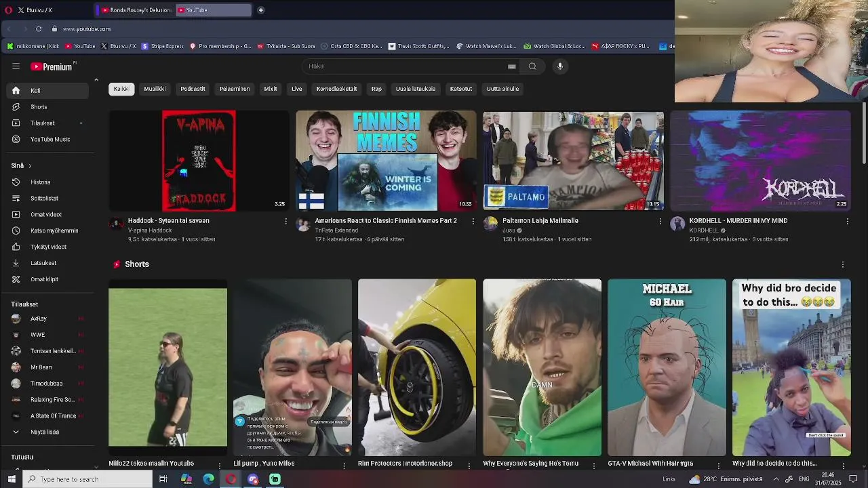Open options menu for KORDHELL video
The image size is (868, 488).
(847, 221)
